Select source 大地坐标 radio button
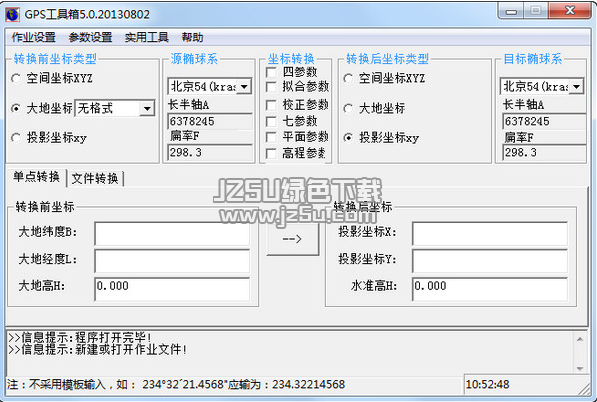The height and width of the screenshot is (402, 597). coord(16,108)
